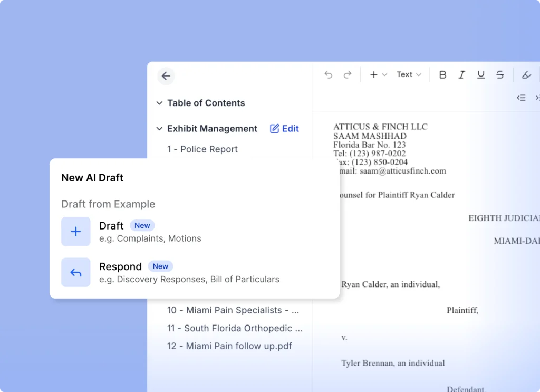Open the insert plus dropdown
The width and height of the screenshot is (540, 392).
coord(378,75)
